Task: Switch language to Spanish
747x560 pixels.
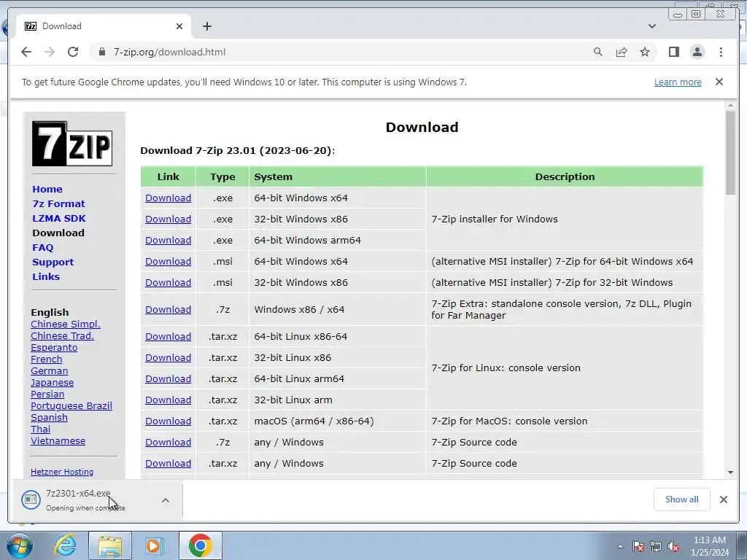Action: [x=49, y=418]
